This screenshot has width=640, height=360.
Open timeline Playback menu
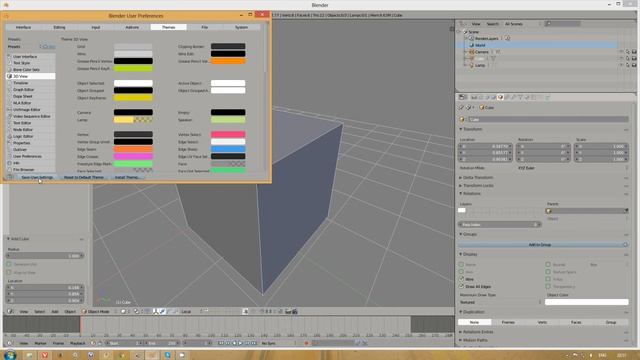click(78, 343)
